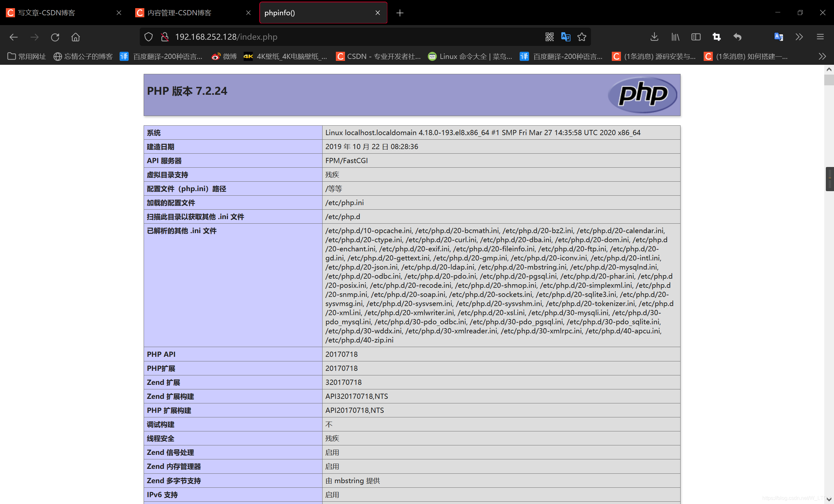The height and width of the screenshot is (504, 834).
Task: Click the 20170718 PHP API value
Action: pyautogui.click(x=341, y=354)
